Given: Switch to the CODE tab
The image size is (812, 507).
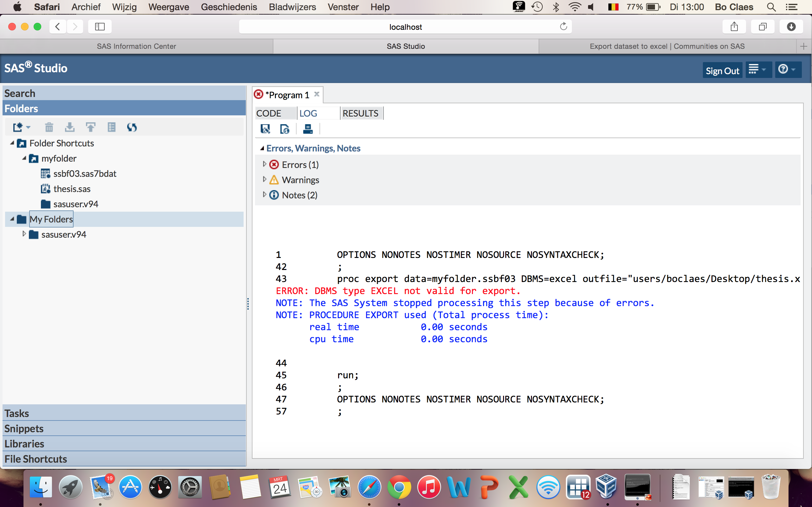Looking at the screenshot, I should [268, 113].
